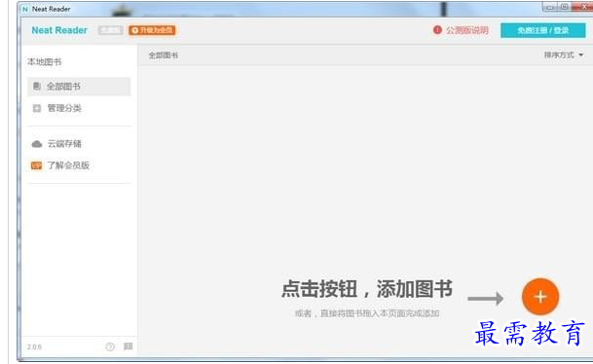Expand the 排序方式 sort dropdown
Screen dimensions: 593x364
564,55
